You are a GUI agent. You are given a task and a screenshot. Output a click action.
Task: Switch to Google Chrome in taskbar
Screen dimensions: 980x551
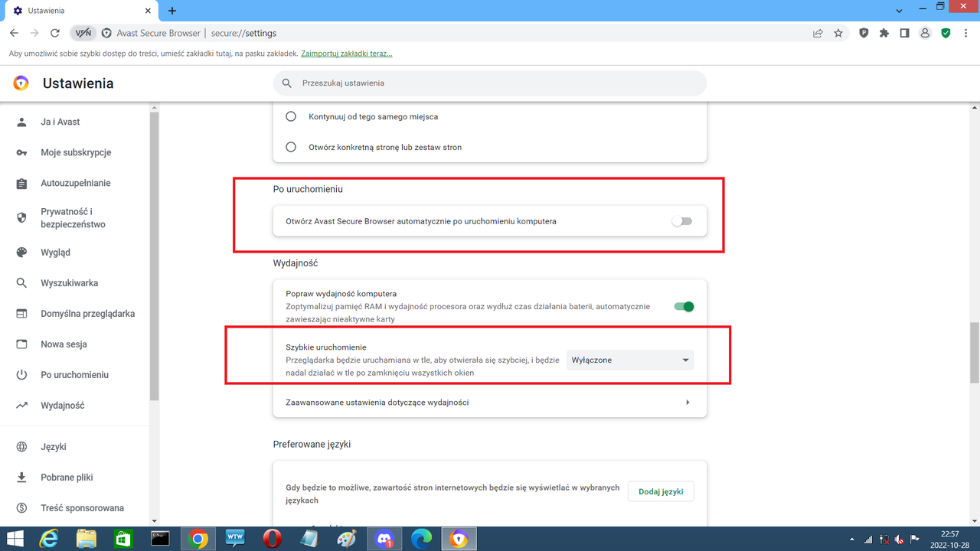point(198,539)
